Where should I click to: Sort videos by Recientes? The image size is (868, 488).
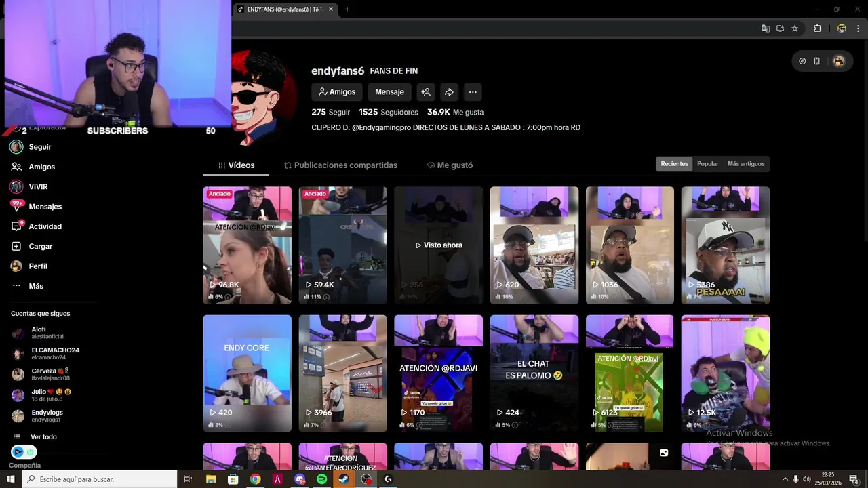pos(674,164)
